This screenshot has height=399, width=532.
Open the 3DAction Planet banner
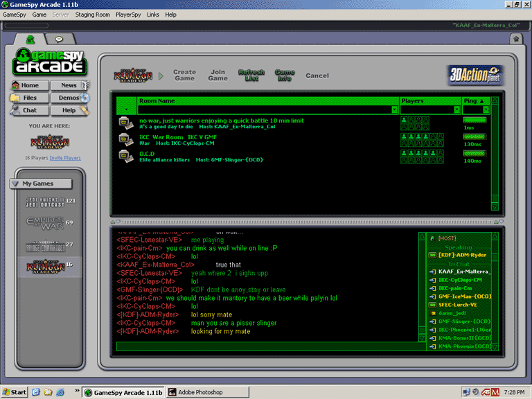pos(475,75)
